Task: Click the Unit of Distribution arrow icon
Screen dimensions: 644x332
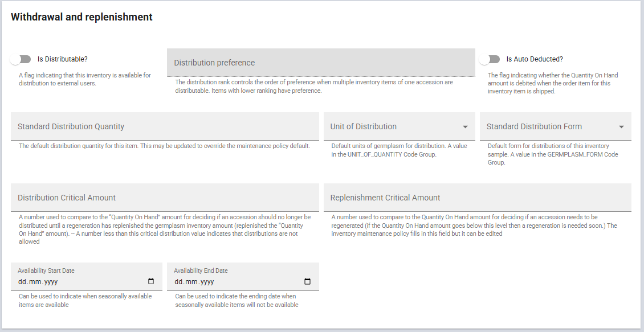Action: point(465,127)
